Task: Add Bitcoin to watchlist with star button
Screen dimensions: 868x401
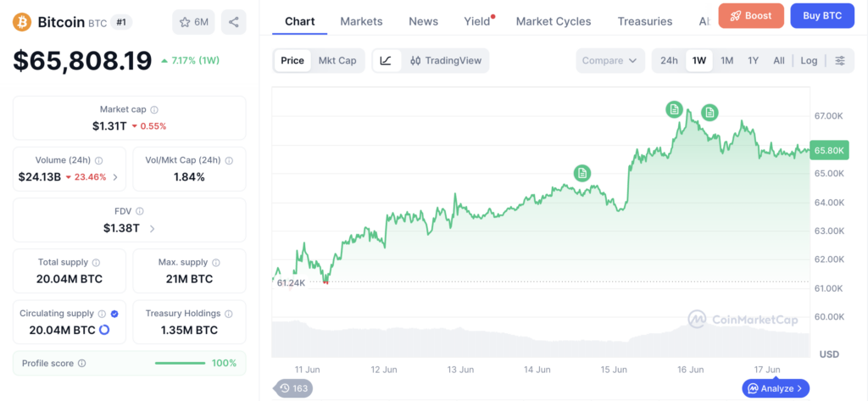Action: click(x=194, y=22)
